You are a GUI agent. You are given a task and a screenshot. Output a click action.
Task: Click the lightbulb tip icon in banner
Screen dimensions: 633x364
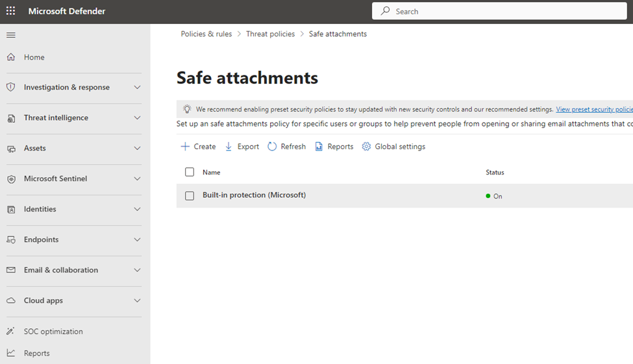pyautogui.click(x=187, y=109)
